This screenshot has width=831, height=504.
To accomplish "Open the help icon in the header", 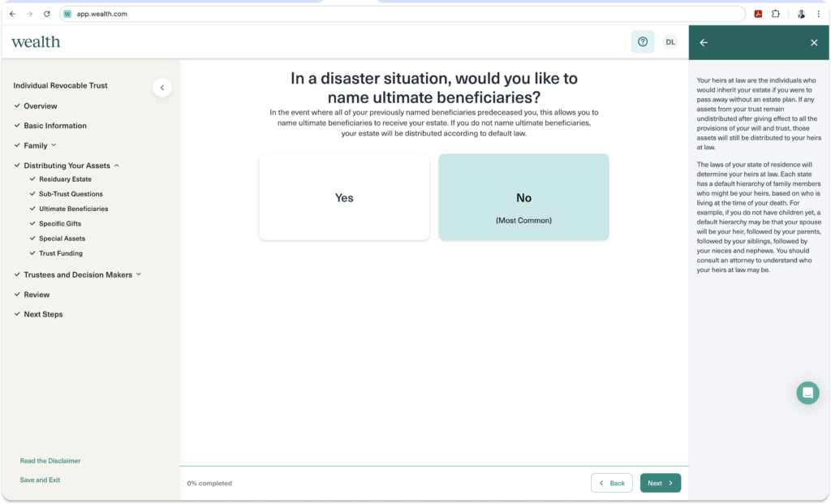I will click(643, 41).
